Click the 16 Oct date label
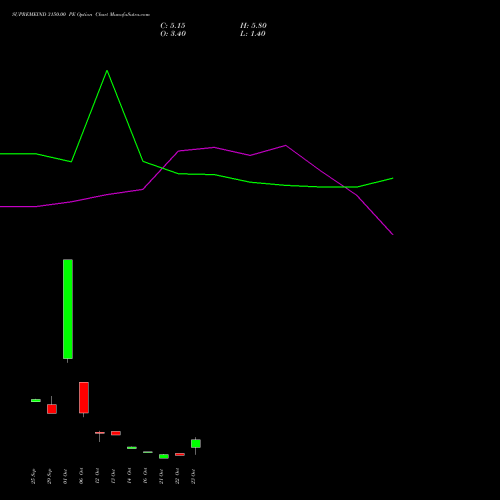This screenshot has height=500, width=500. pos(145,476)
